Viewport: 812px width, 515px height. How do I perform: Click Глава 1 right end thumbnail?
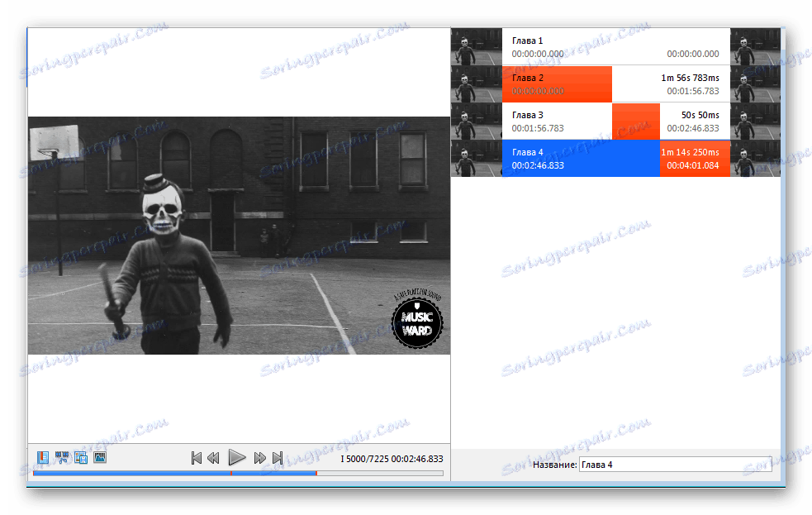click(755, 46)
